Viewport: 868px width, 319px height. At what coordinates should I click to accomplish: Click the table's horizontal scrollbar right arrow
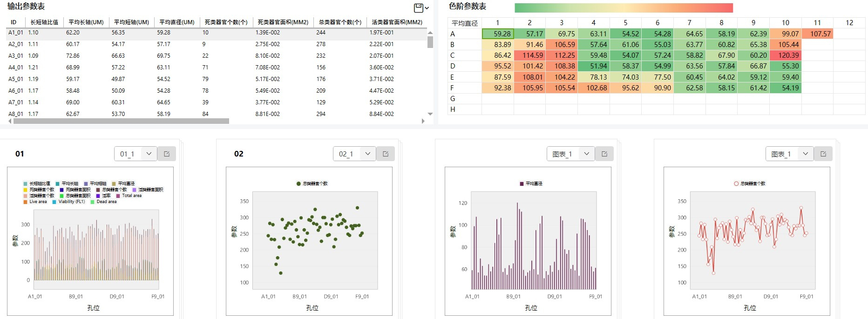pyautogui.click(x=423, y=121)
